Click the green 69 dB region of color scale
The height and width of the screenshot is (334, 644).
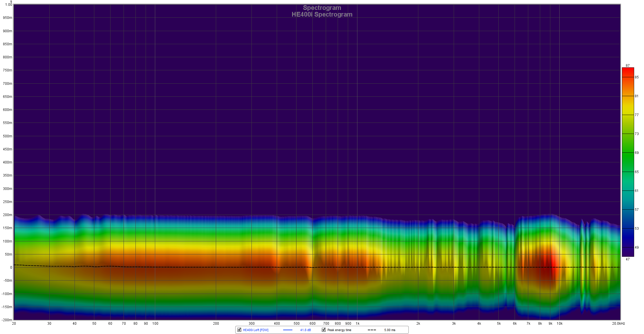coord(628,152)
